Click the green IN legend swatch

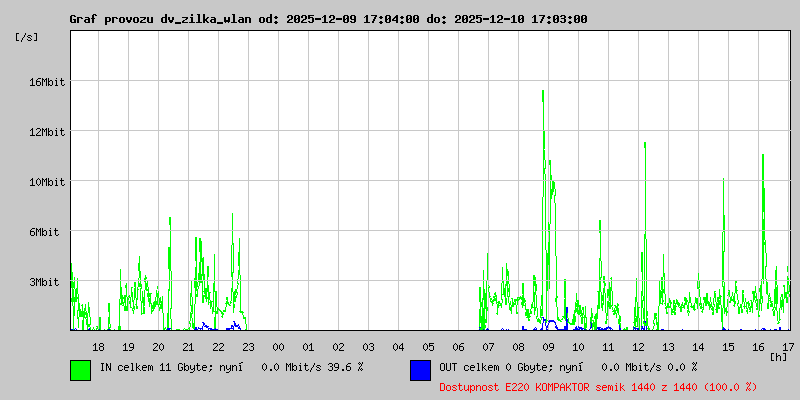[x=81, y=370]
